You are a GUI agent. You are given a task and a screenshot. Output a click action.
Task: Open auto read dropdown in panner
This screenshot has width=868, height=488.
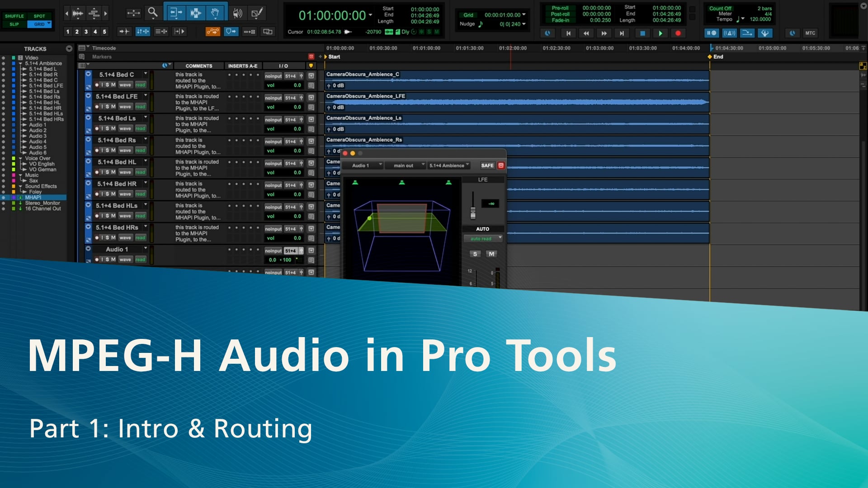coord(483,239)
